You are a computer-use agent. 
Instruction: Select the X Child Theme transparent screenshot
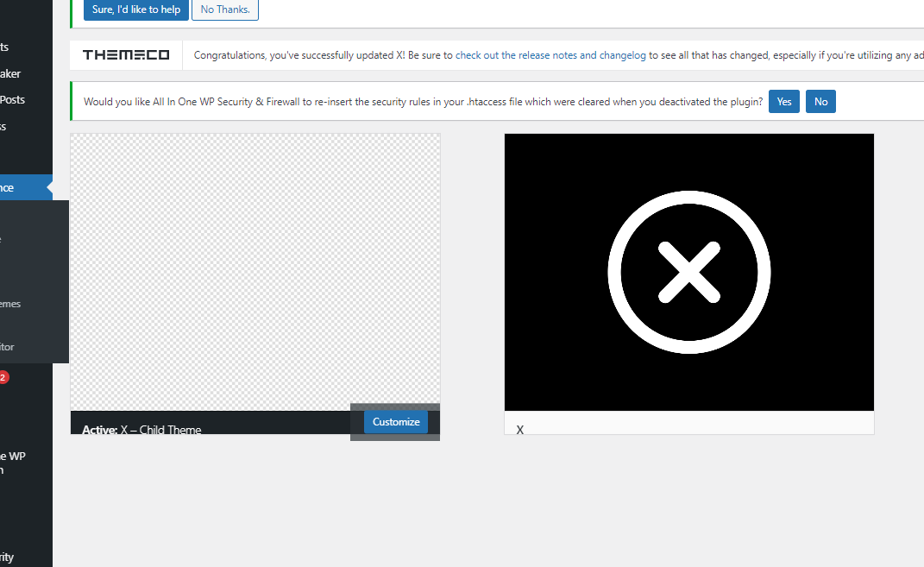255,272
